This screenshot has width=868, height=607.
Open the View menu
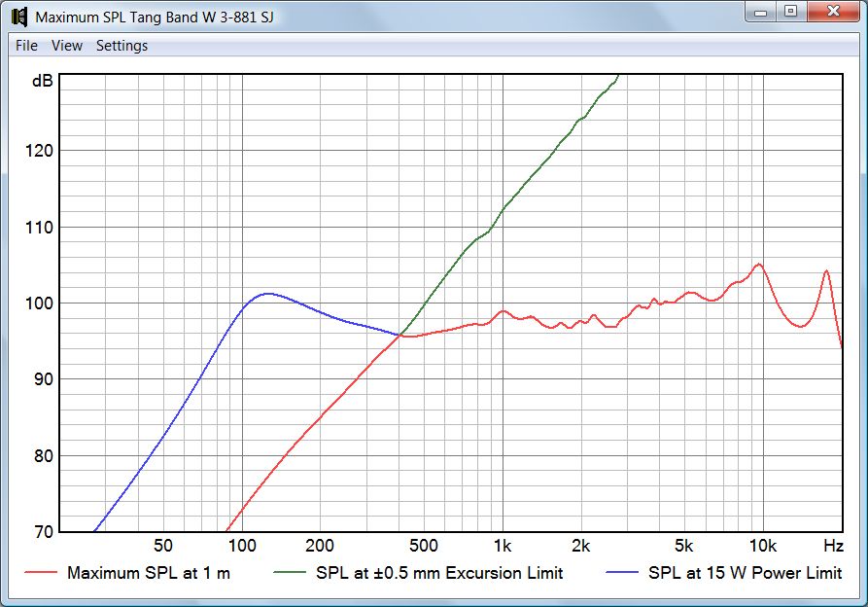click(67, 46)
